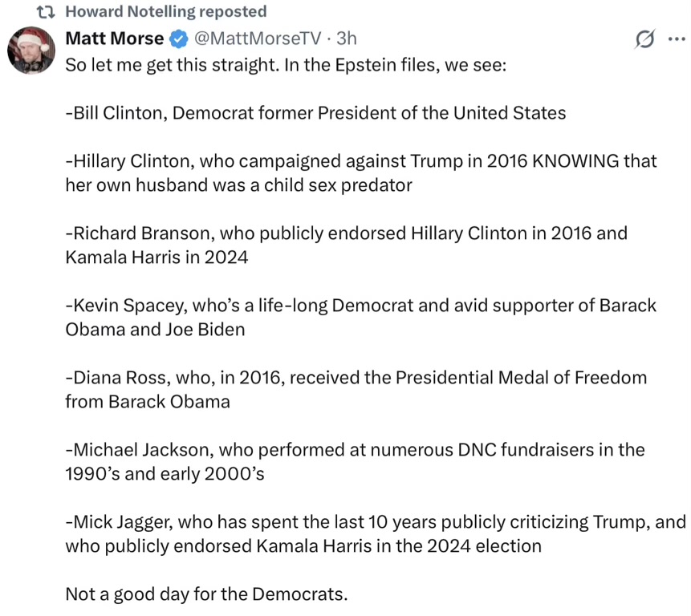Click "Not a good day for the Democrats"
This screenshot has height=616, width=691.
coord(206,594)
